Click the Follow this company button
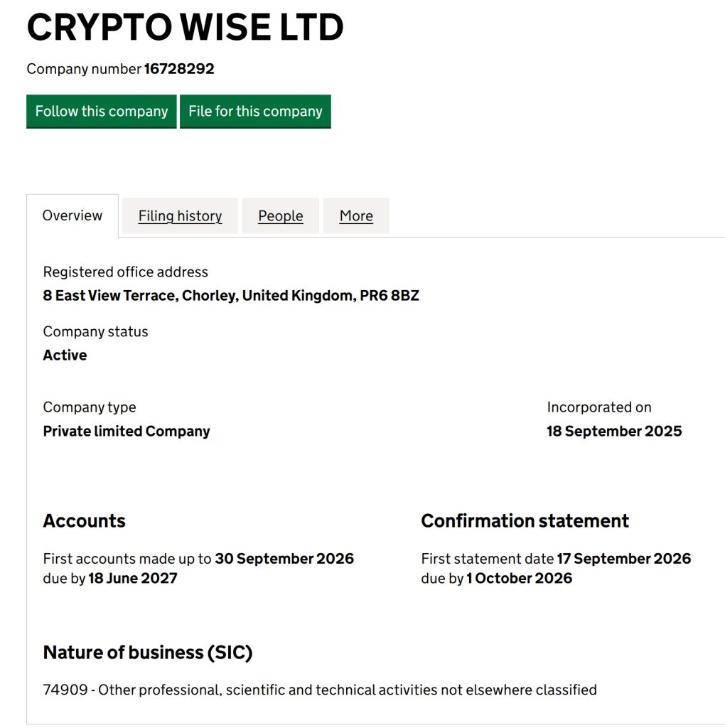The height and width of the screenshot is (728, 725). point(102,112)
